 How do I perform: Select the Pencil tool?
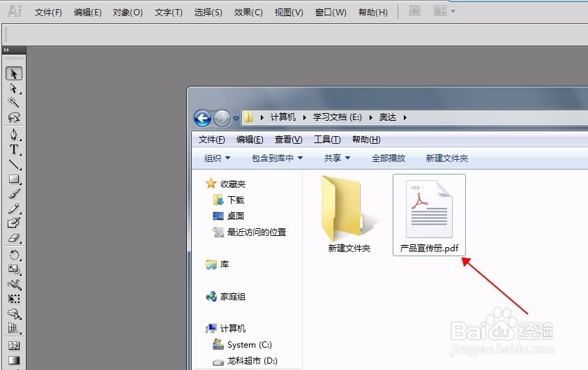pyautogui.click(x=14, y=208)
